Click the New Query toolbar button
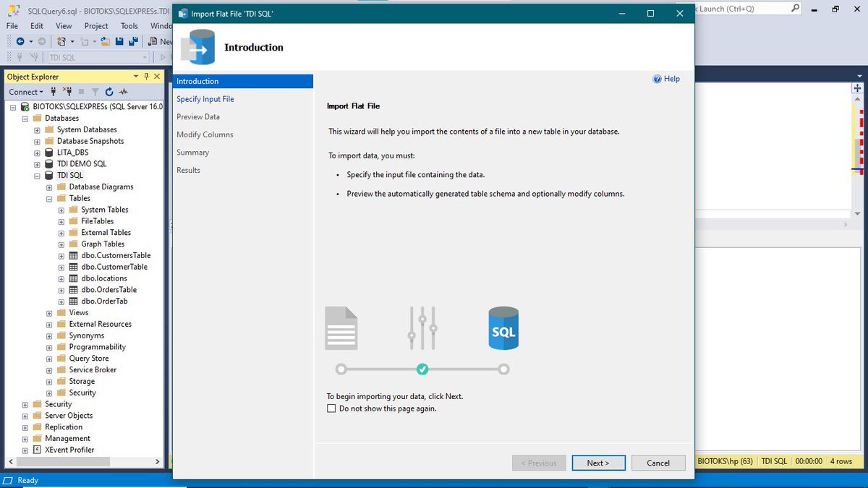The image size is (868, 488). [161, 41]
